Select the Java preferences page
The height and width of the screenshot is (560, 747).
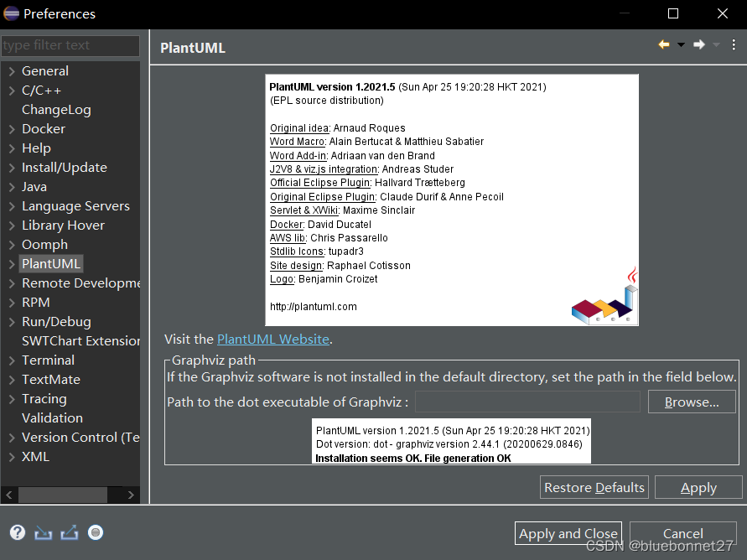34,186
